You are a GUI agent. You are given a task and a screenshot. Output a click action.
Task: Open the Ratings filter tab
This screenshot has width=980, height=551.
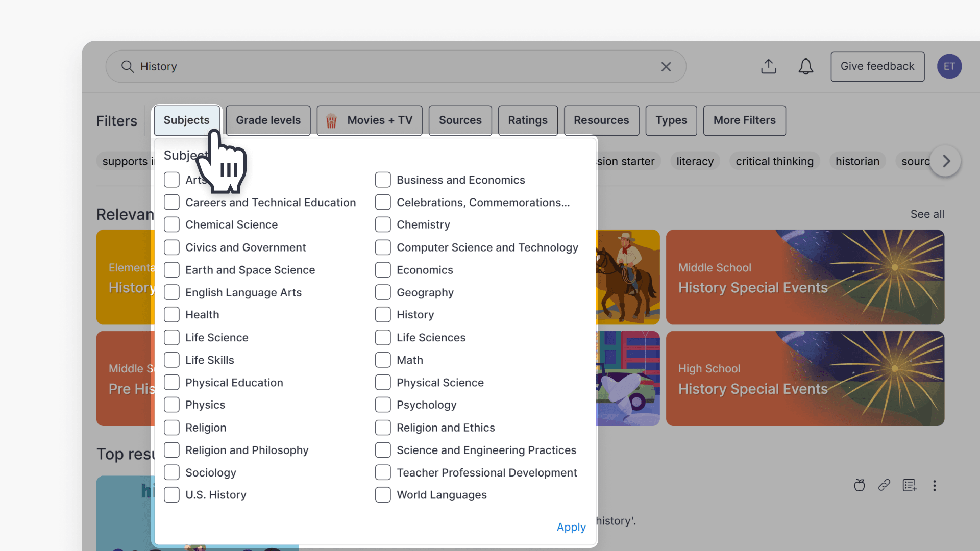(527, 120)
